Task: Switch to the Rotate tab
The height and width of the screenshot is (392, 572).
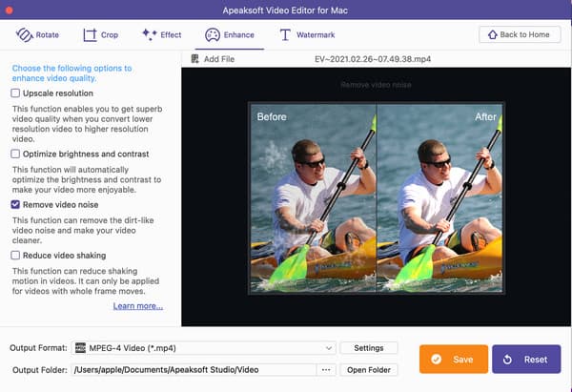Action: [x=37, y=35]
